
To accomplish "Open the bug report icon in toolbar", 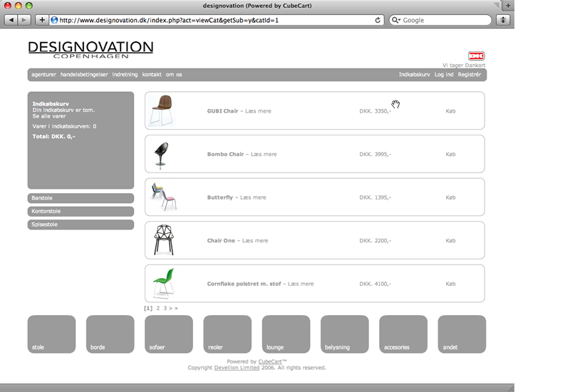I will (x=503, y=20).
